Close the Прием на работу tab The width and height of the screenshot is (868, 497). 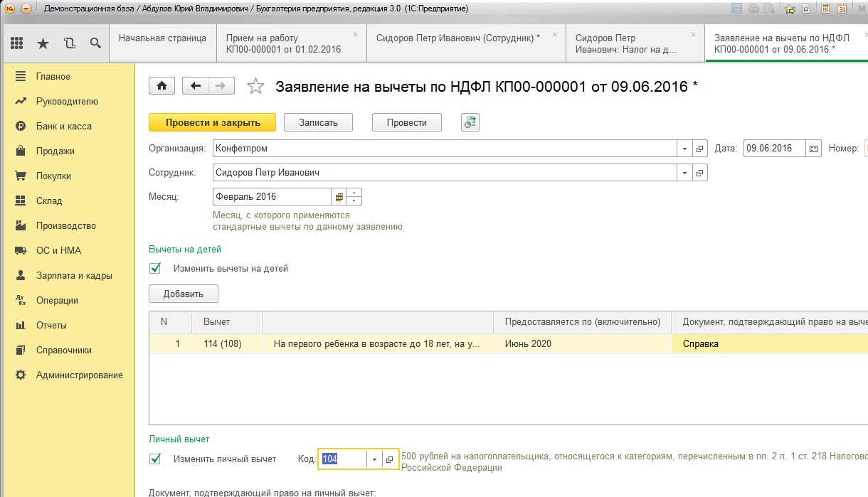[356, 34]
